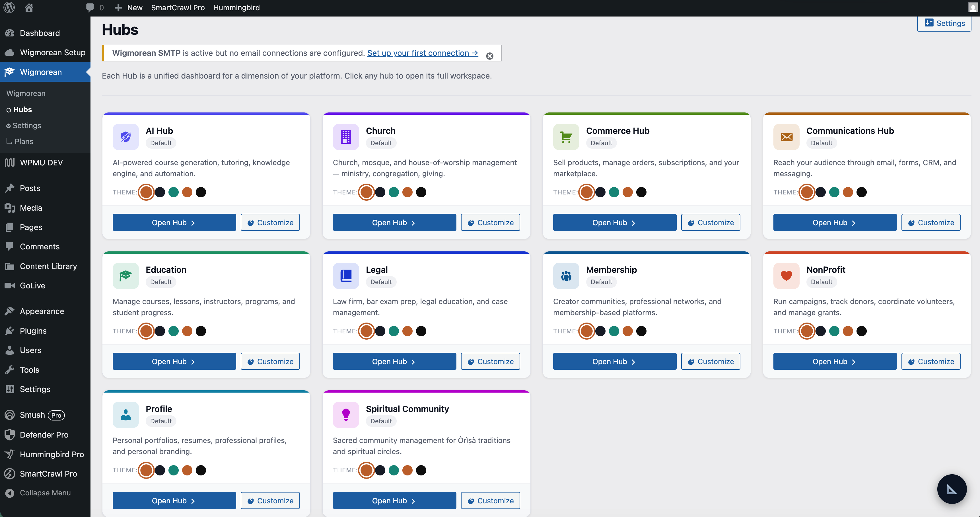Click the Profile person icon
Viewport: 980px width, 517px height.
tap(125, 415)
